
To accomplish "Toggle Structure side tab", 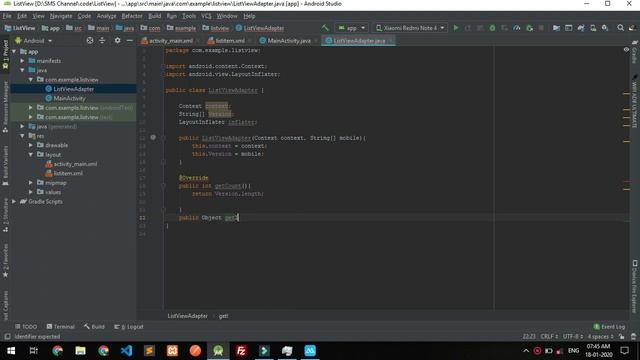I will pyautogui.click(x=5, y=216).
